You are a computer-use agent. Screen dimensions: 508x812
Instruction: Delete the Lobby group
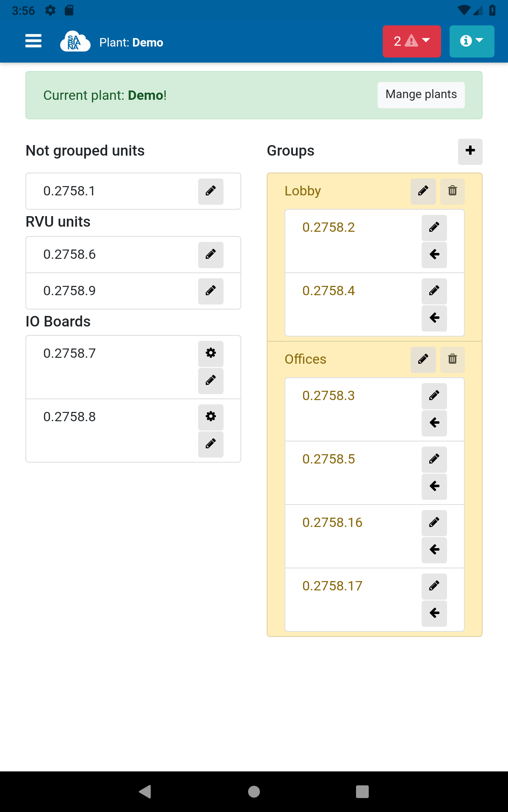point(452,191)
